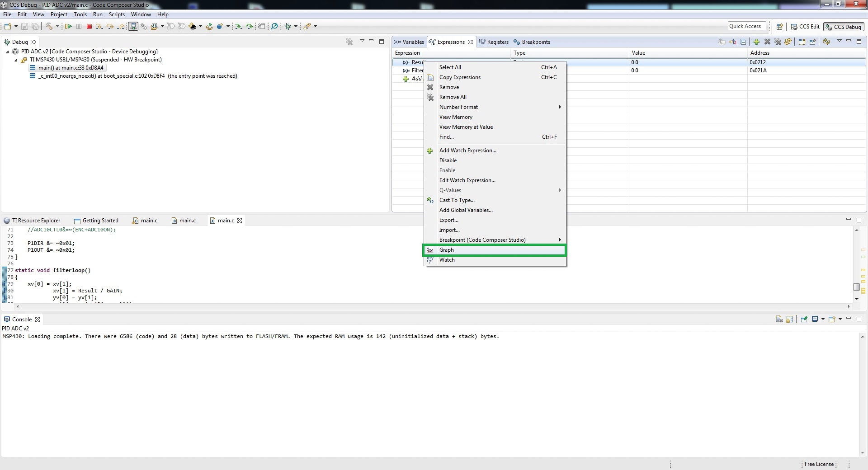Screen dimensions: 868x470
Task: Click the Clear Console icon
Action: tap(779, 319)
